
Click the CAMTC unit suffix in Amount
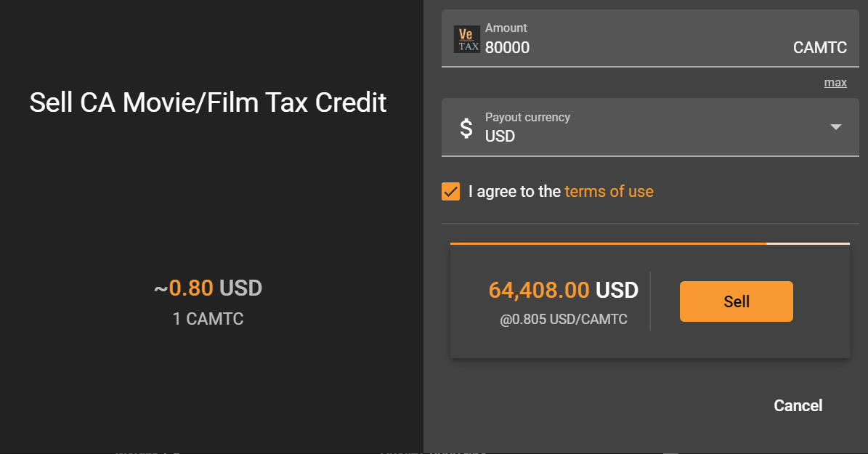tap(820, 48)
